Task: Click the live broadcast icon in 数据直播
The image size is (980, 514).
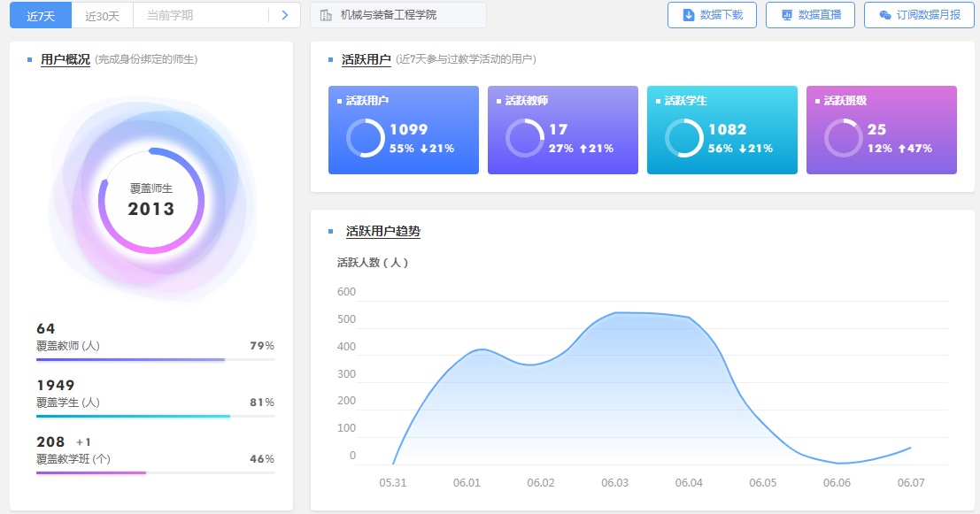Action: (x=786, y=15)
